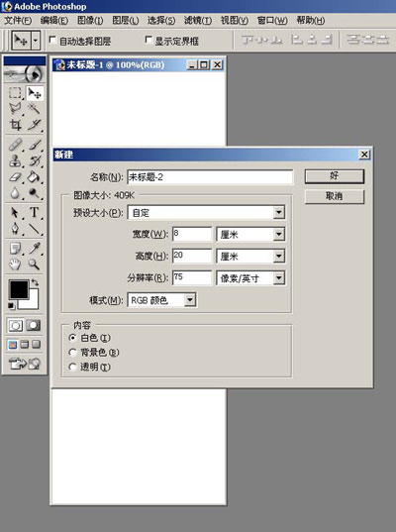The height and width of the screenshot is (532, 396).
Task: Select the Rectangular Marquee tool
Action: [x=15, y=93]
